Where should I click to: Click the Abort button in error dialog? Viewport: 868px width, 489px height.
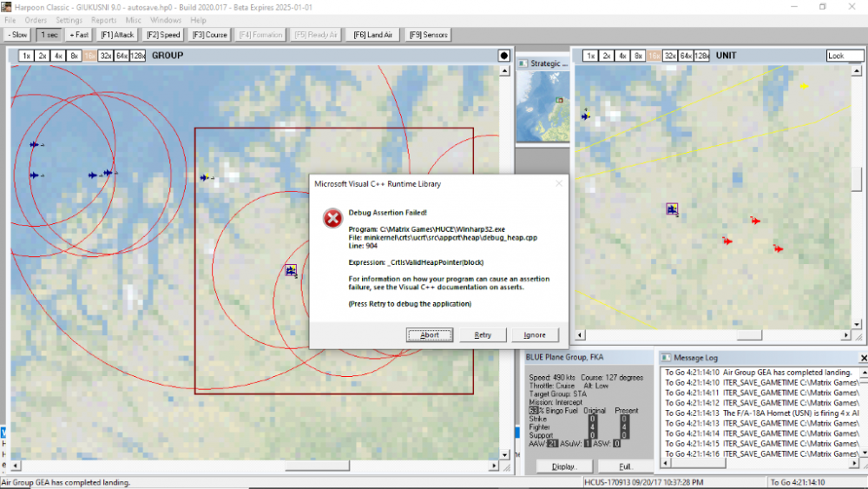pos(429,334)
